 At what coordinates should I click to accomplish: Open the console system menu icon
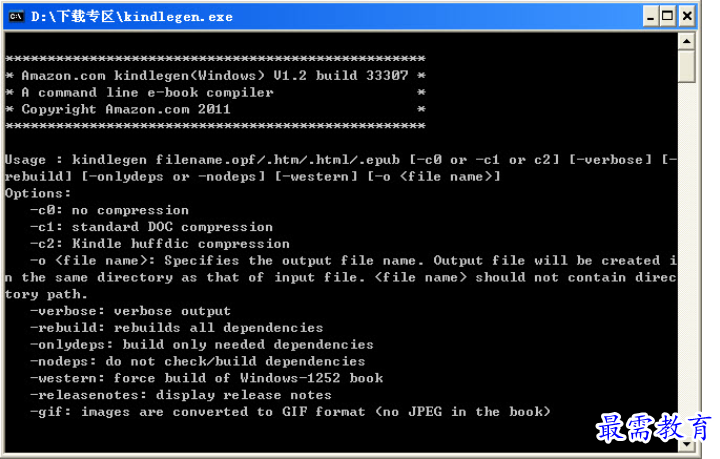coord(16,17)
